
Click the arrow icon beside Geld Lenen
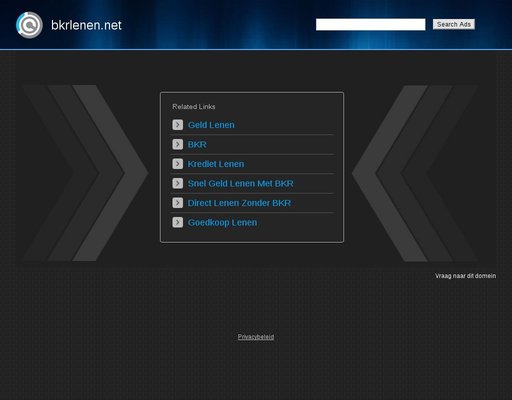click(178, 125)
